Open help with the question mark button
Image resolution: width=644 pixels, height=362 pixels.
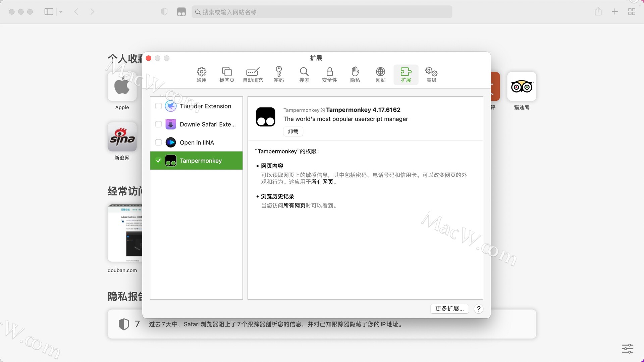tap(479, 309)
